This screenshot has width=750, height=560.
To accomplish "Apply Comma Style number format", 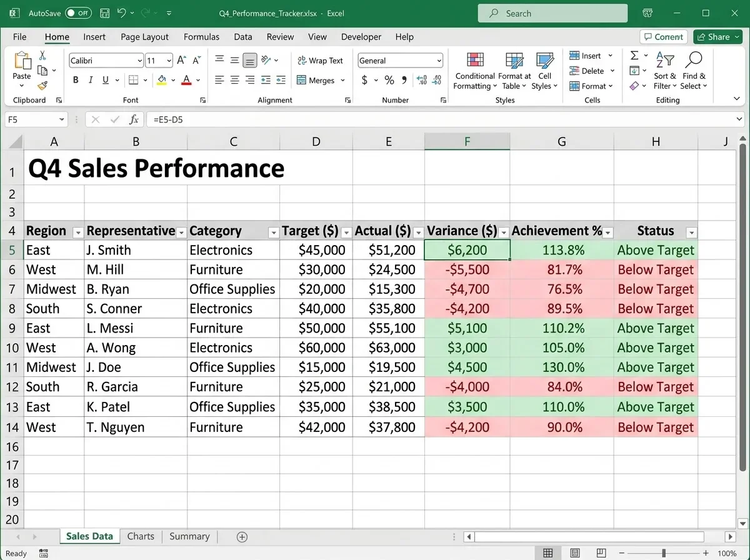I will 404,80.
